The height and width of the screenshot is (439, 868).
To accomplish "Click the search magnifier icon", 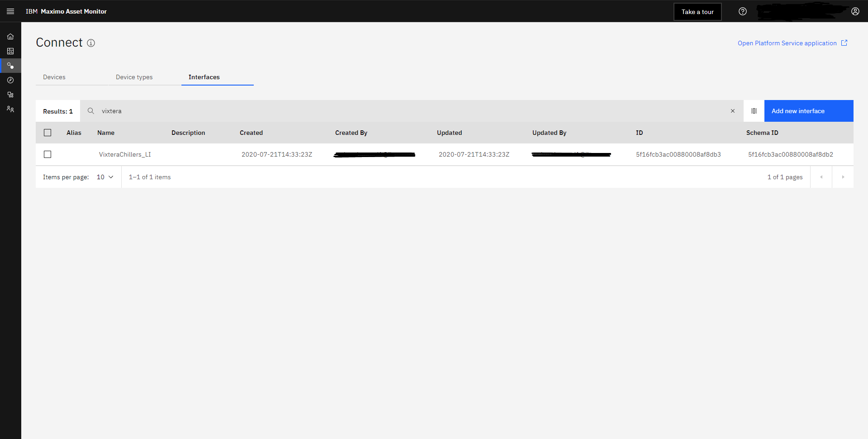I will pos(91,111).
